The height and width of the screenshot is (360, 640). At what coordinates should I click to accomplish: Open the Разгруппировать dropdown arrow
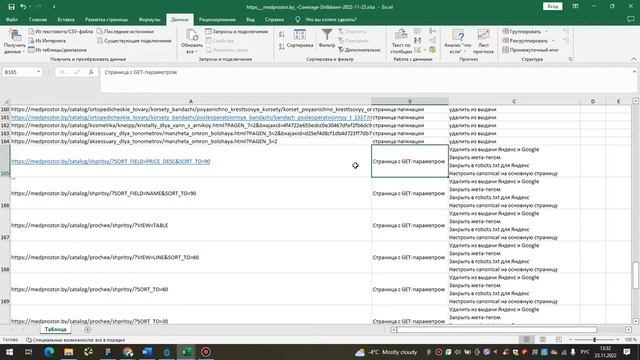click(553, 41)
